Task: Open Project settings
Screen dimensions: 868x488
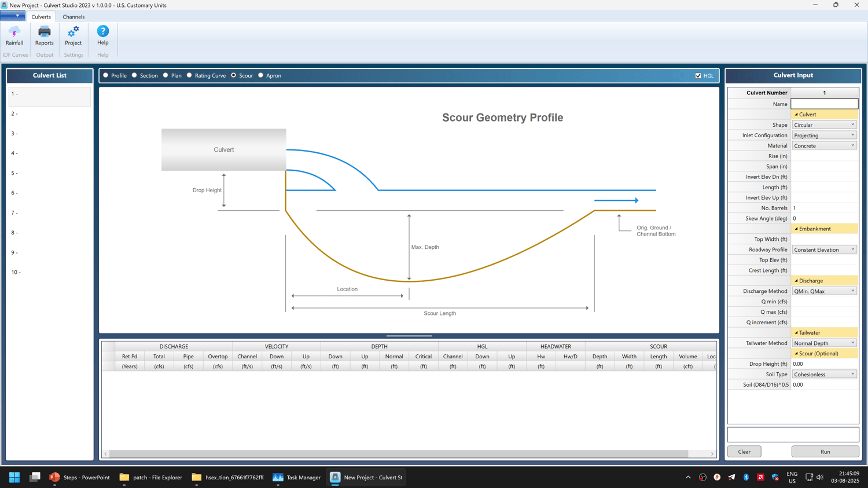Action: 73,36
